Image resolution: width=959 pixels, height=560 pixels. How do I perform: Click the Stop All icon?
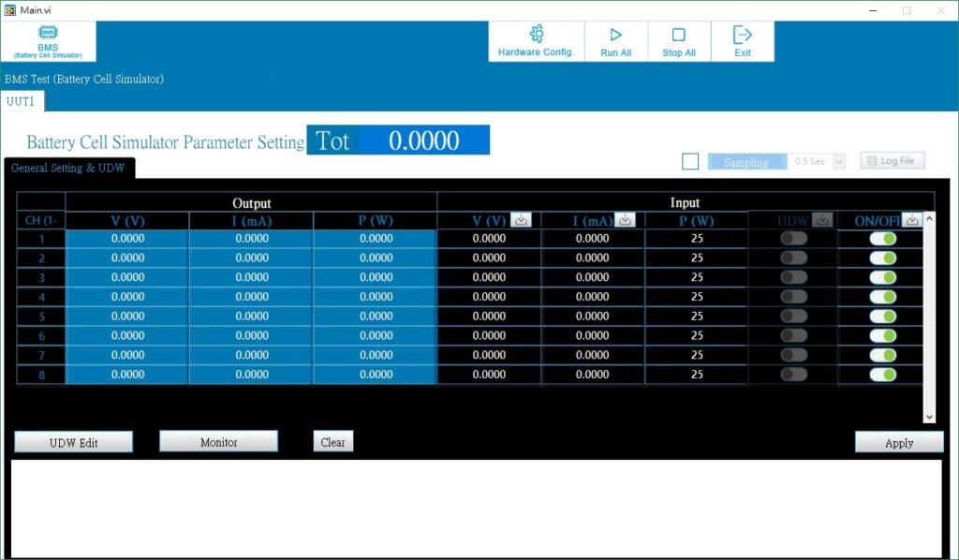[678, 35]
